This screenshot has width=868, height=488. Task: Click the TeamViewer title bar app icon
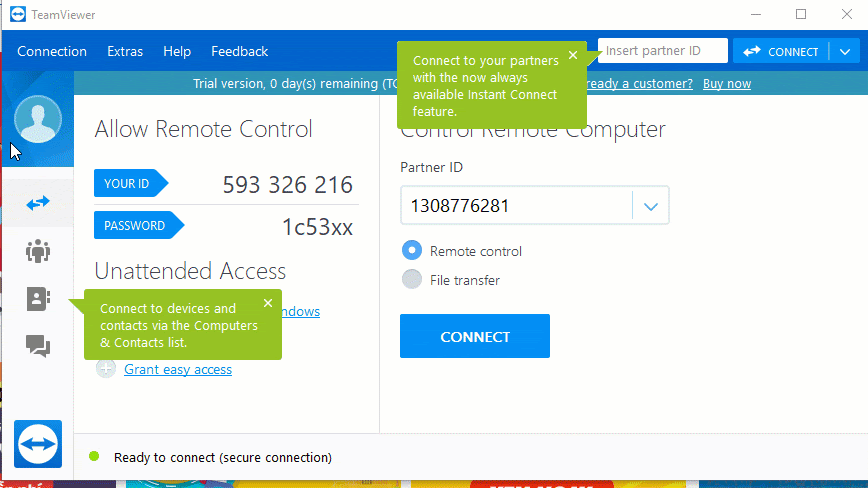click(18, 14)
